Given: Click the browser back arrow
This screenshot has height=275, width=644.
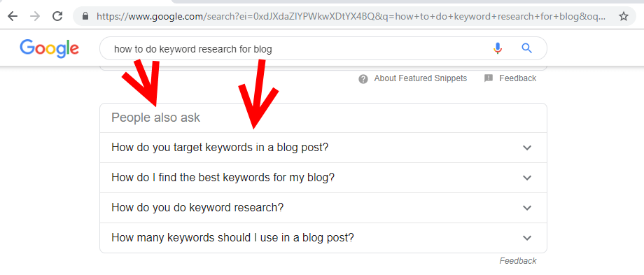Looking at the screenshot, I should tap(13, 16).
